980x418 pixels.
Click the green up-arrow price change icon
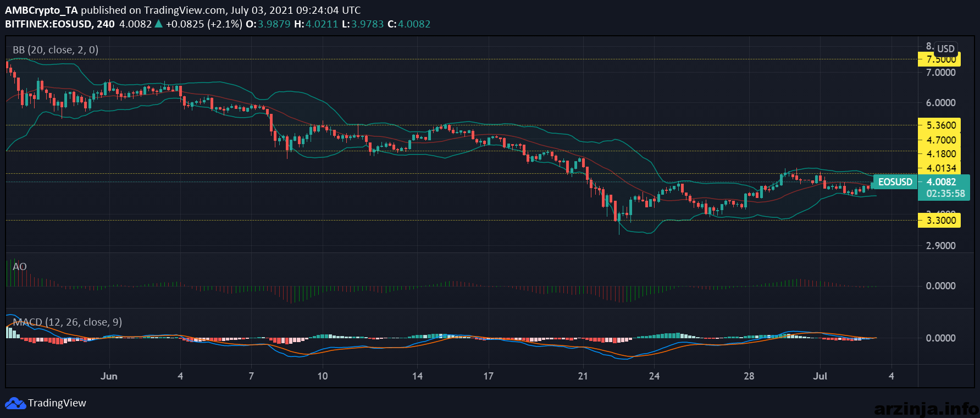(x=158, y=24)
